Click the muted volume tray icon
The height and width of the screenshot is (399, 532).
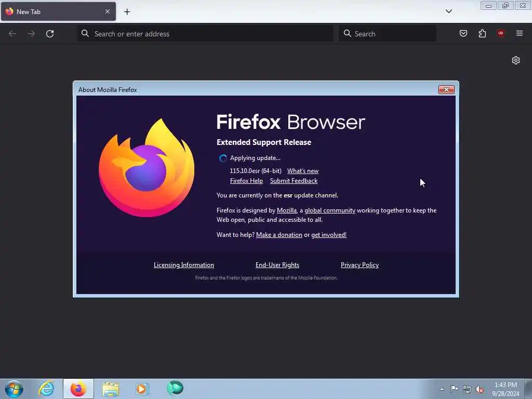480,390
